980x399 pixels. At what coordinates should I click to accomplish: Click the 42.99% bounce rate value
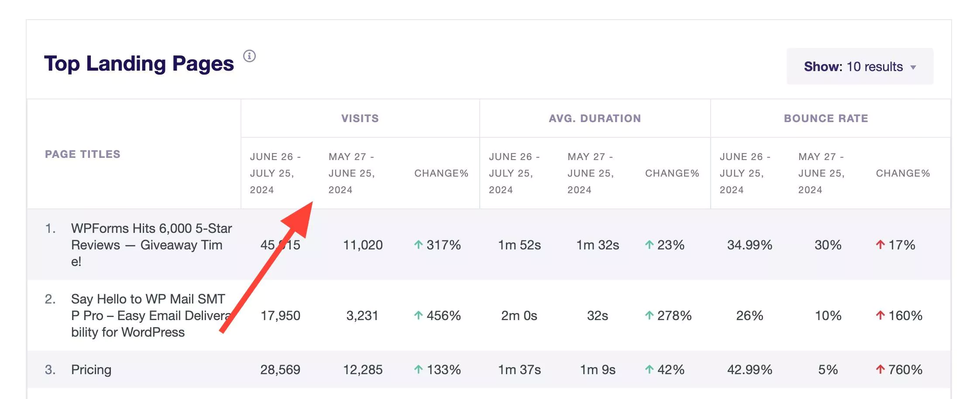click(750, 369)
